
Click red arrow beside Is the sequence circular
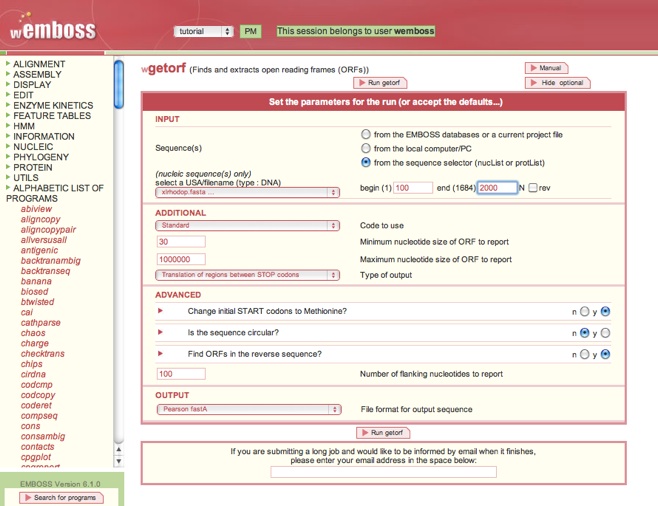160,332
